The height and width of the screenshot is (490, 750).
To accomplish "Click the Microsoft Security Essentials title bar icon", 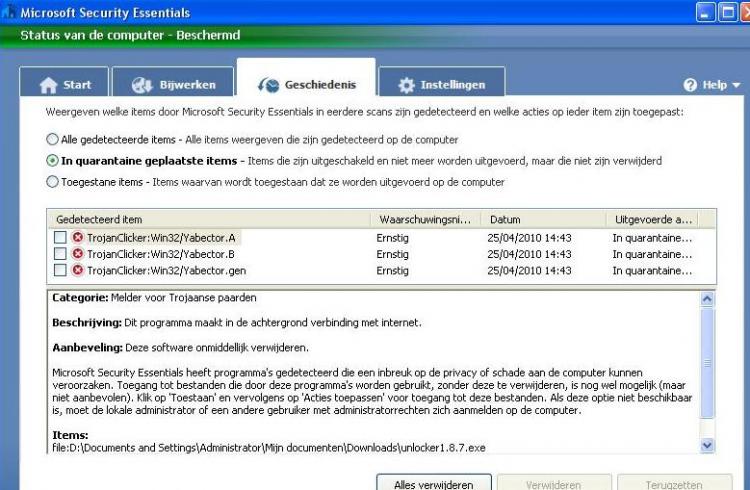I will 9,11.
